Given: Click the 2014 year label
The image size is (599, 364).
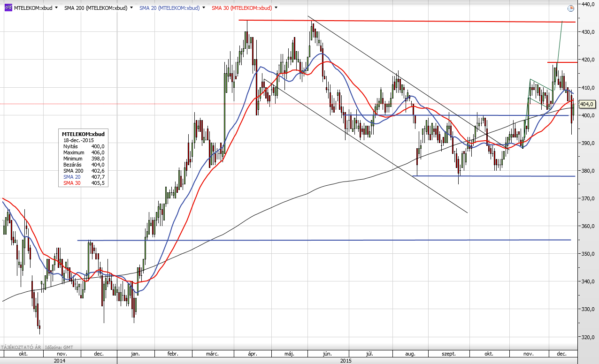Looking at the screenshot, I should tap(59, 361).
